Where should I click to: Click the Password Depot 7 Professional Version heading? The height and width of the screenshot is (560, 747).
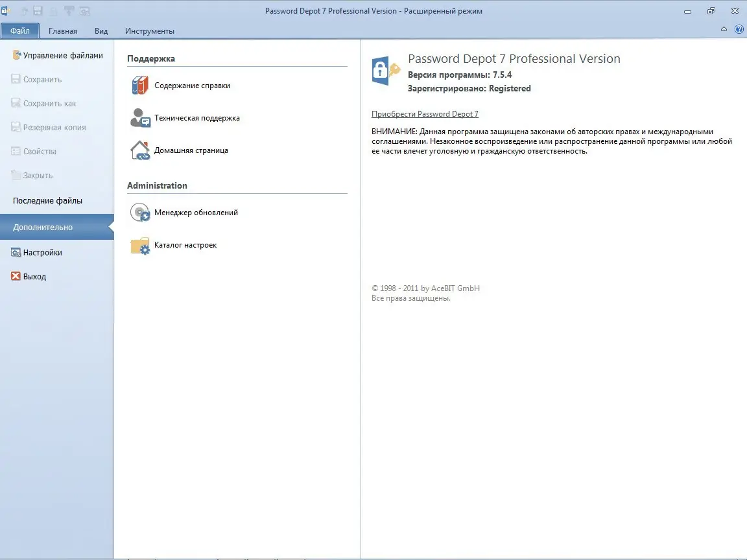pyautogui.click(x=514, y=58)
